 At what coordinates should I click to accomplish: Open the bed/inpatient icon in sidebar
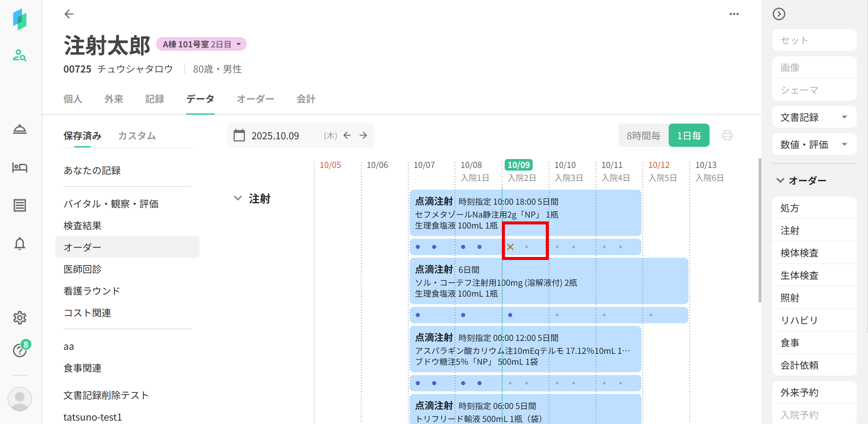19,167
